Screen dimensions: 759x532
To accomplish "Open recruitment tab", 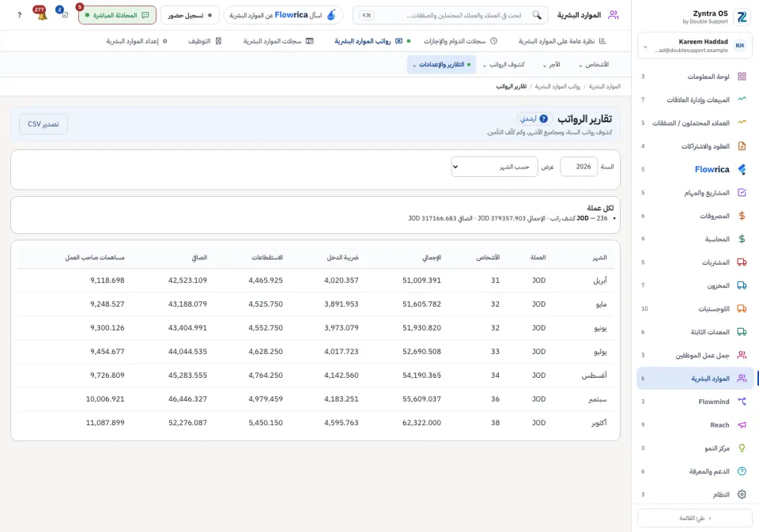I will point(205,41).
